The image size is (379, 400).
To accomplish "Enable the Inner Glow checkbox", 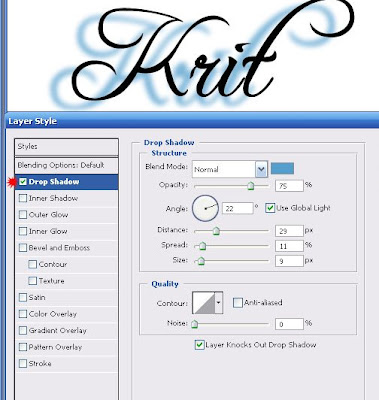I will [x=23, y=231].
